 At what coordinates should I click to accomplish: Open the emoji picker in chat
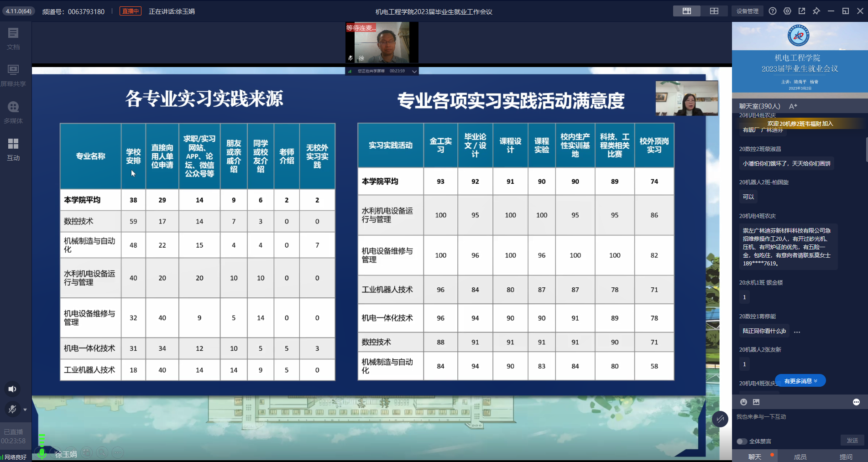click(743, 402)
